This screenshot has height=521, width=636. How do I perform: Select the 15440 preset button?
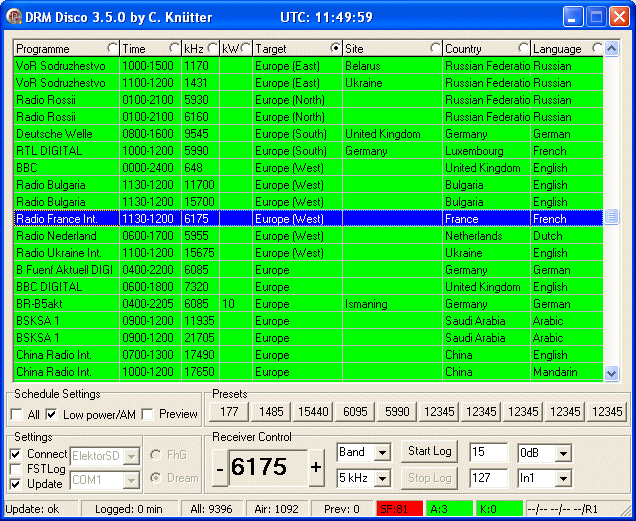pyautogui.click(x=314, y=412)
